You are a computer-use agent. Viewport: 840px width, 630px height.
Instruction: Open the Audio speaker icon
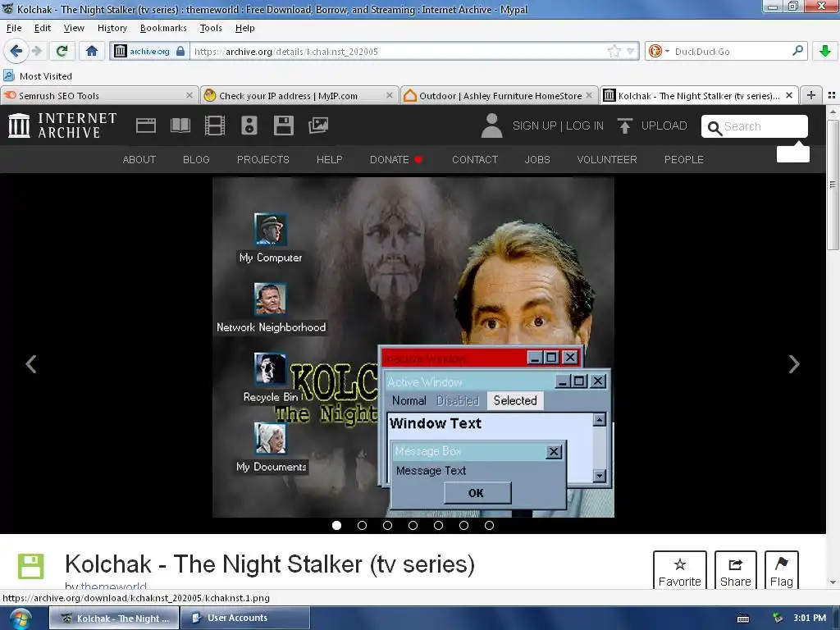click(249, 126)
